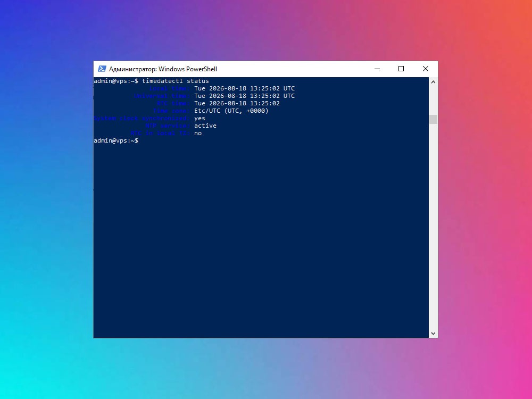Click the scrollbar down arrow
Viewport: 532px width, 399px height.
tap(433, 334)
